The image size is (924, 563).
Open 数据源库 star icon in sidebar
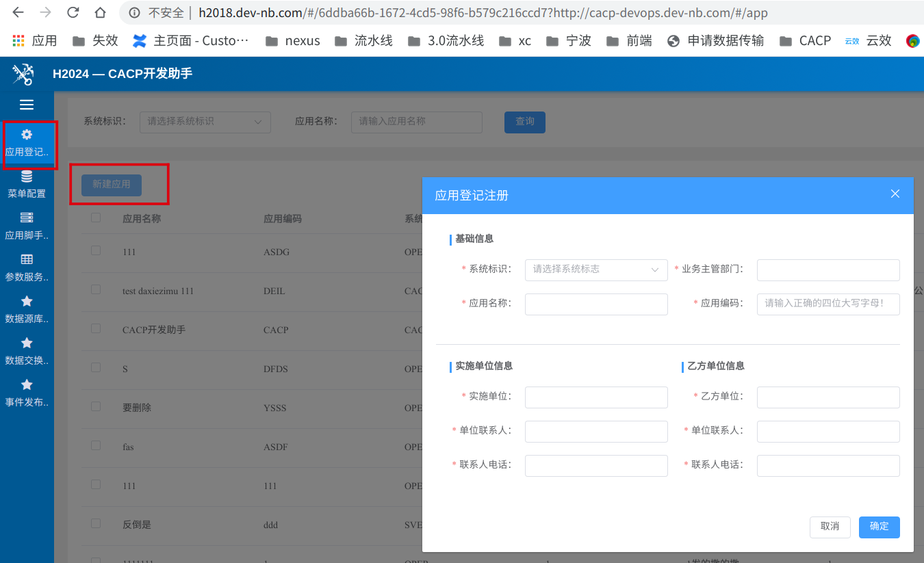[27, 302]
